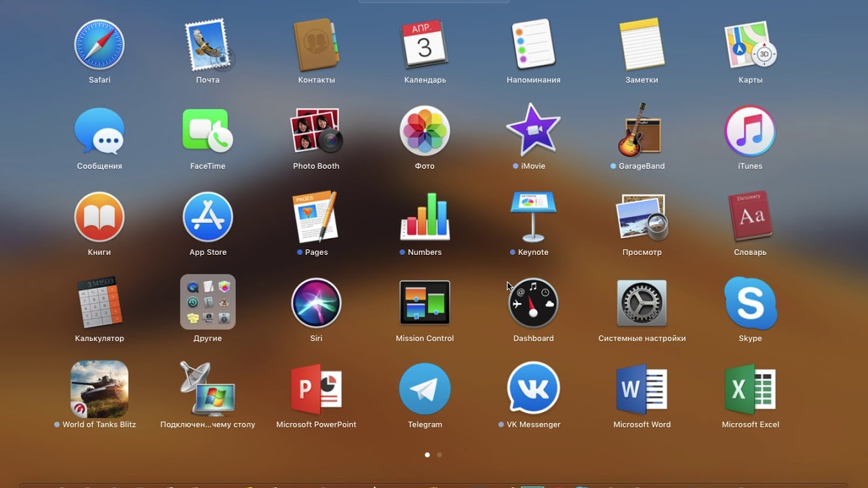Screen dimensions: 868x488
Task: Open World of Tanks Blitz
Action: click(99, 389)
